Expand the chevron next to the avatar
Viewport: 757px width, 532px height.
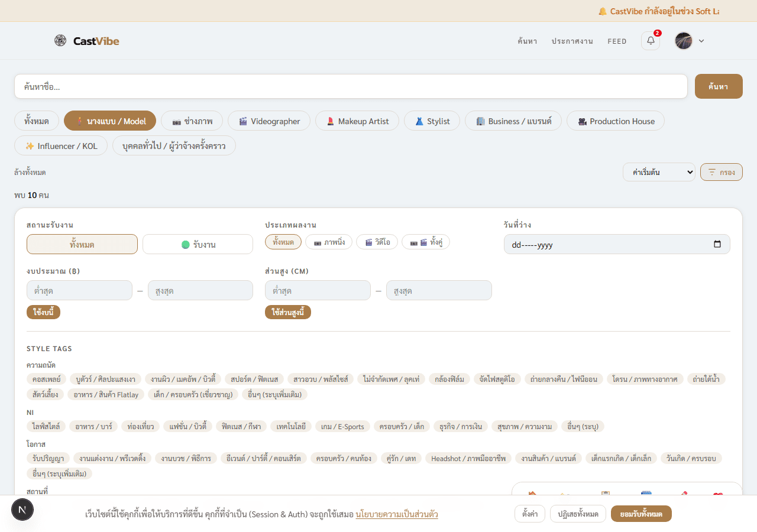pos(701,41)
